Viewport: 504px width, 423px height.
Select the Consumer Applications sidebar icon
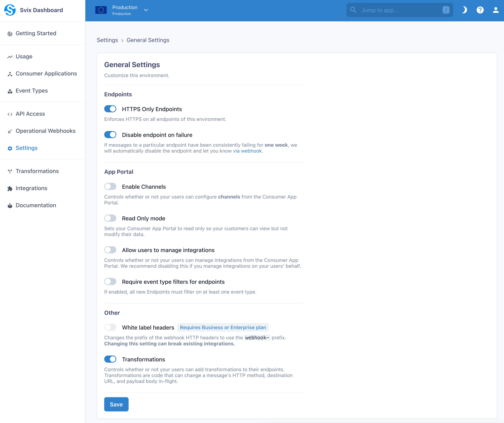pos(10,74)
